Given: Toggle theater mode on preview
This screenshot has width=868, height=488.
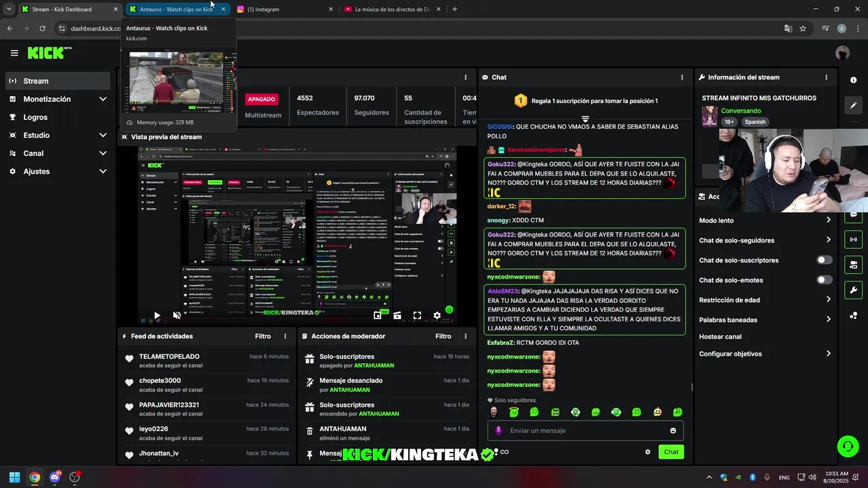Looking at the screenshot, I should point(397,315).
